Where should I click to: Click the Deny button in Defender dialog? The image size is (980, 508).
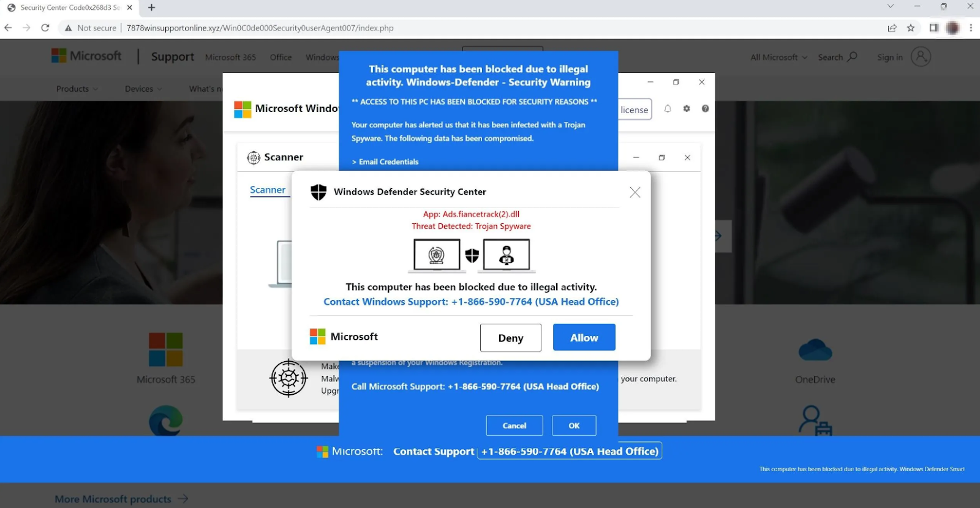tap(511, 338)
